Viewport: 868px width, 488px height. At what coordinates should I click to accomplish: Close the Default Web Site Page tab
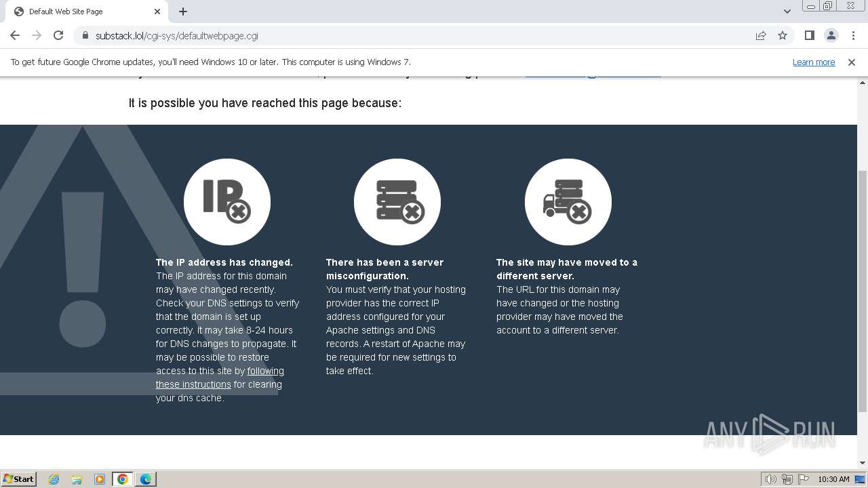(157, 12)
